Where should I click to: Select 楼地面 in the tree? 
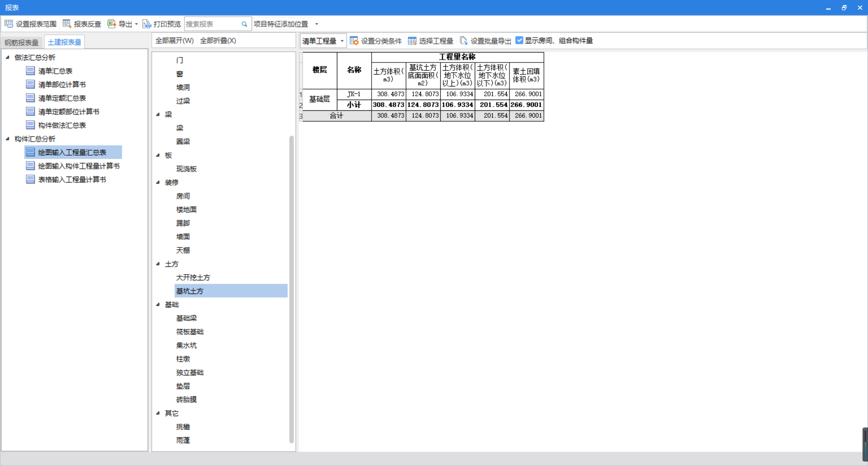click(x=186, y=209)
